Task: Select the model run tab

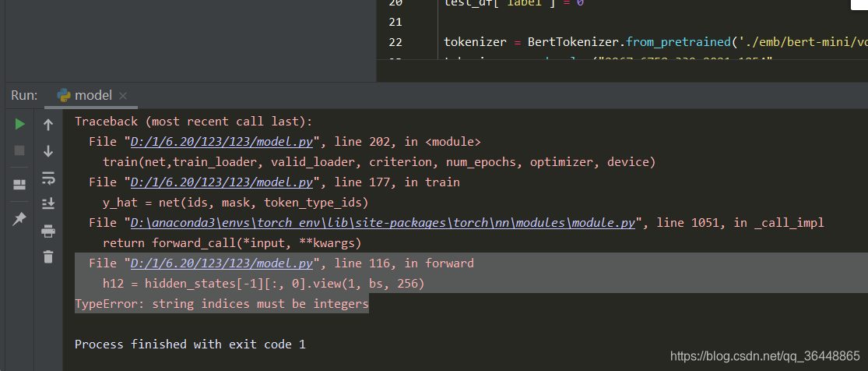Action: [86, 95]
